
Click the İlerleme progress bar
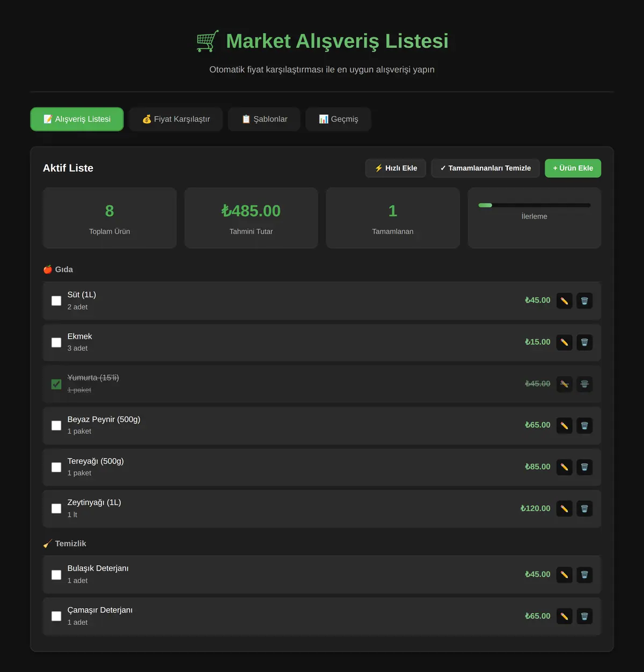point(535,205)
